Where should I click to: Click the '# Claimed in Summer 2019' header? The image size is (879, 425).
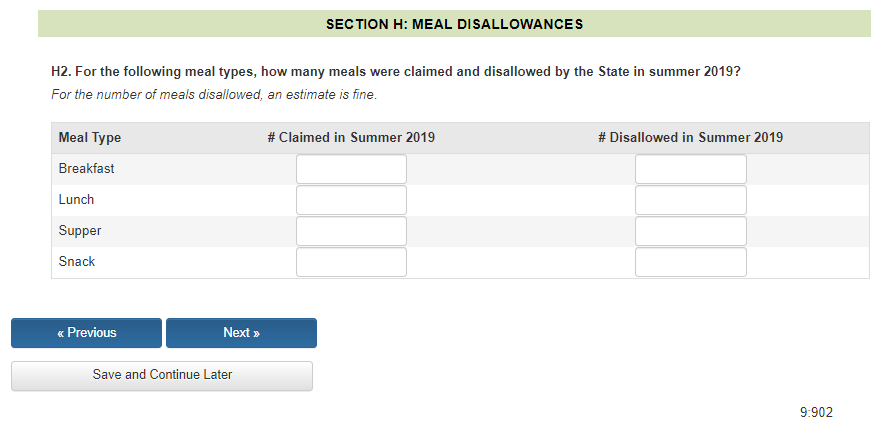tap(351, 138)
